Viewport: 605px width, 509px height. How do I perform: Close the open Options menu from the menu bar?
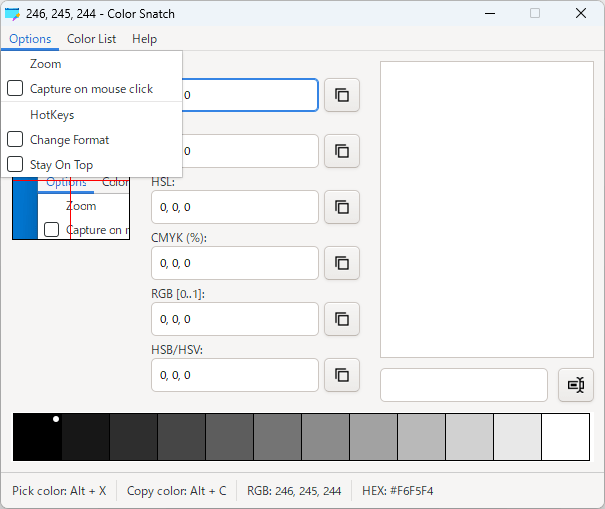[30, 39]
